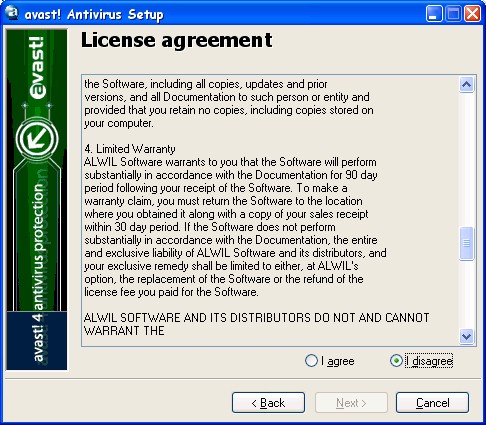The width and height of the screenshot is (486, 425).
Task: Click scrollbar track below the thumb to page down
Action: (466, 294)
